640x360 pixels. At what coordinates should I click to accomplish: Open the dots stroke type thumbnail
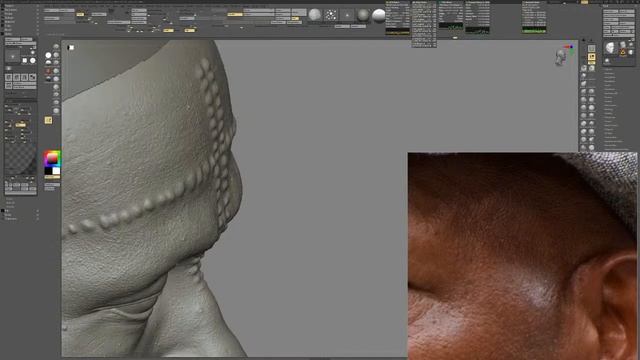[x=331, y=15]
